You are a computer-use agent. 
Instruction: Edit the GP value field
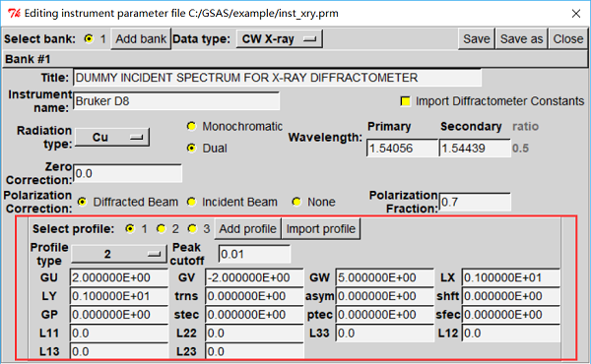pos(119,315)
